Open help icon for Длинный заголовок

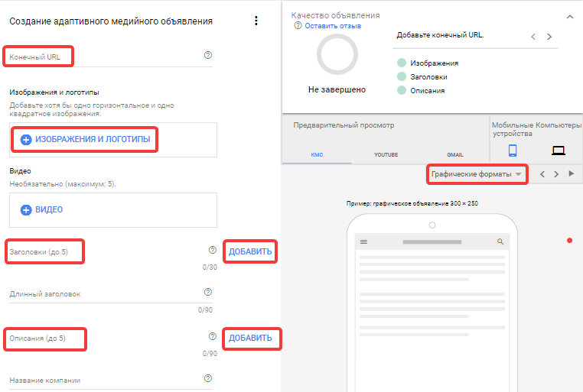tap(208, 292)
